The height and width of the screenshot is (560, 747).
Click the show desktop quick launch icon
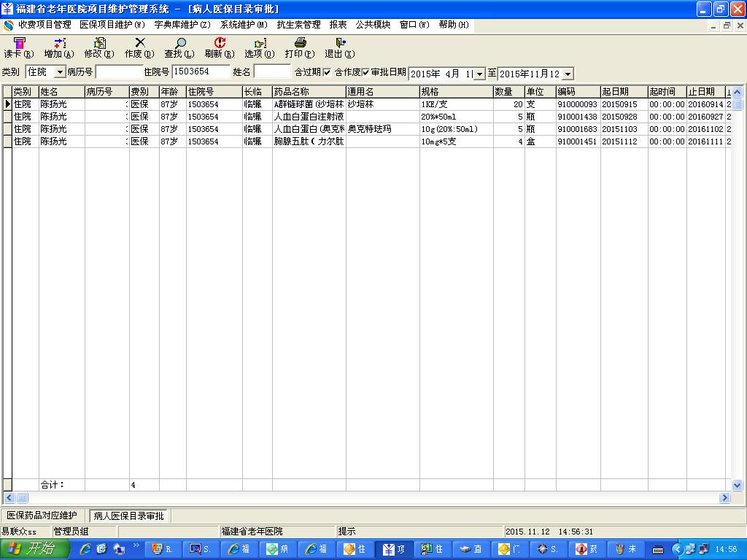tap(119, 550)
